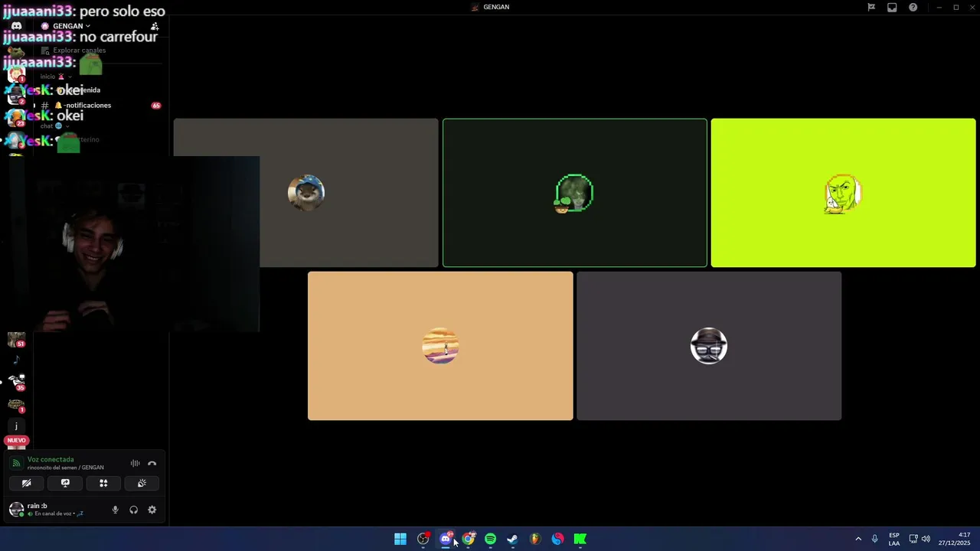This screenshot has width=980, height=551.
Task: Open clock showing 4:17 27/12/2025
Action: [x=954, y=539]
